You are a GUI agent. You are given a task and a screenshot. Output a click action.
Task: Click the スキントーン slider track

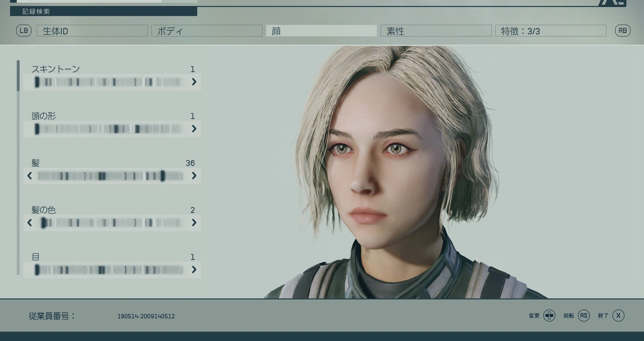coord(109,82)
